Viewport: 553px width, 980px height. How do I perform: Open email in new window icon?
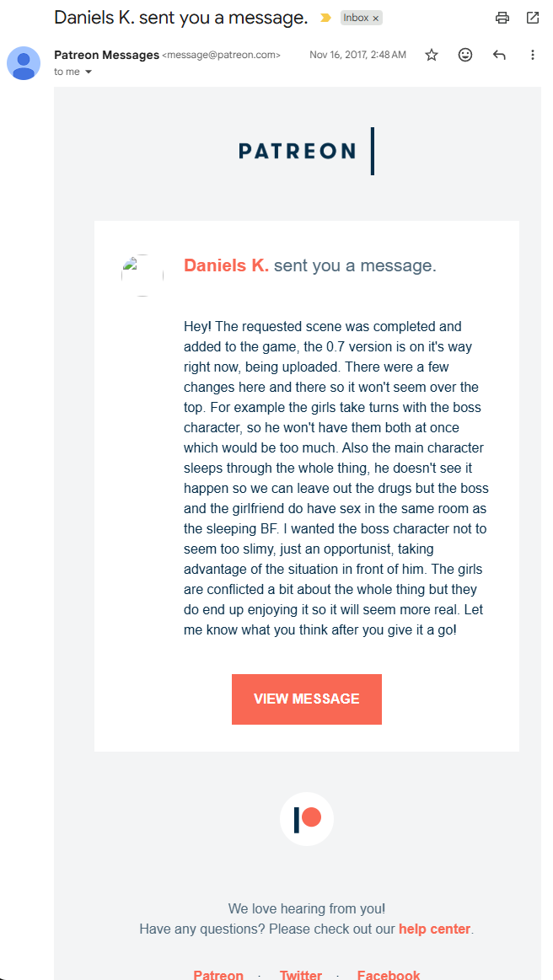(x=532, y=18)
